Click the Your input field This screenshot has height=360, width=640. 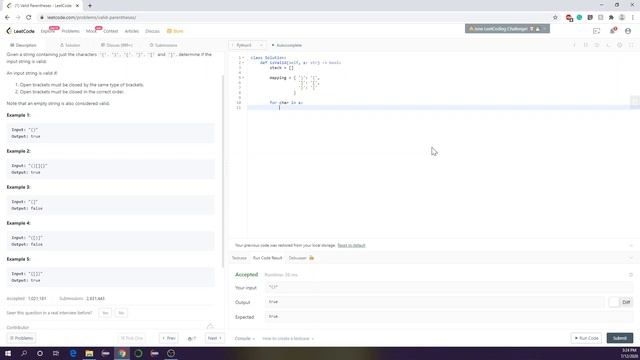(449, 287)
